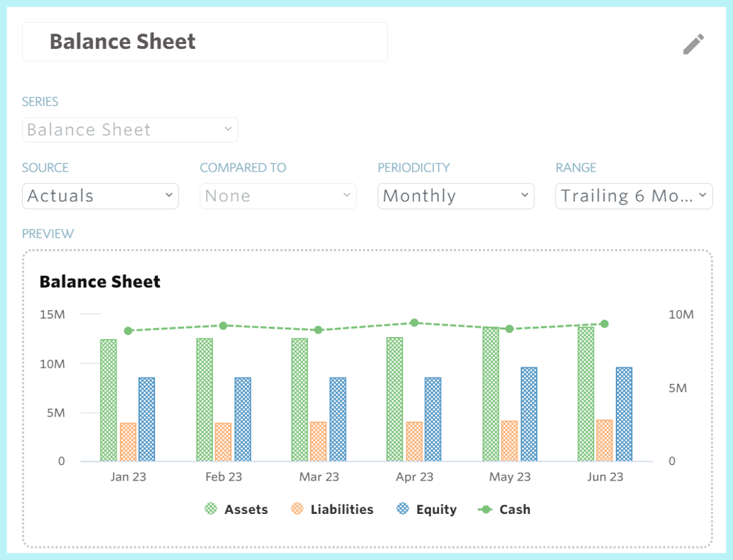This screenshot has height=560, width=733.
Task: Click the pencil edit icon
Action: 693,43
